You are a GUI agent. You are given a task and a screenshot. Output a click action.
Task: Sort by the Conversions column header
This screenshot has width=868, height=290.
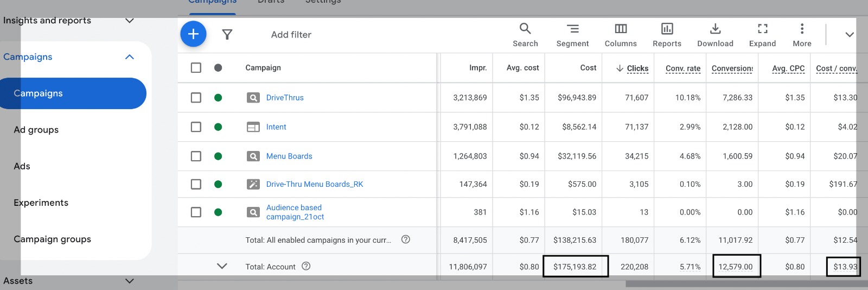point(732,68)
